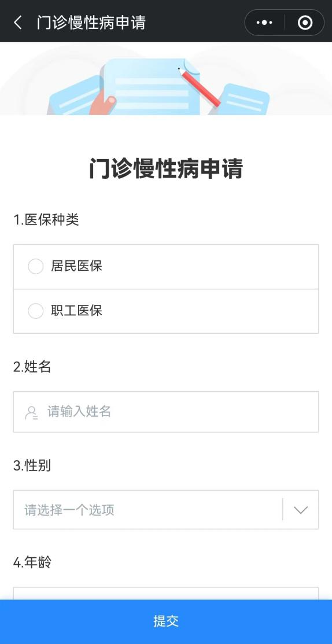The height and width of the screenshot is (644, 332).
Task: Go back using the left arrow icon
Action: (x=18, y=22)
